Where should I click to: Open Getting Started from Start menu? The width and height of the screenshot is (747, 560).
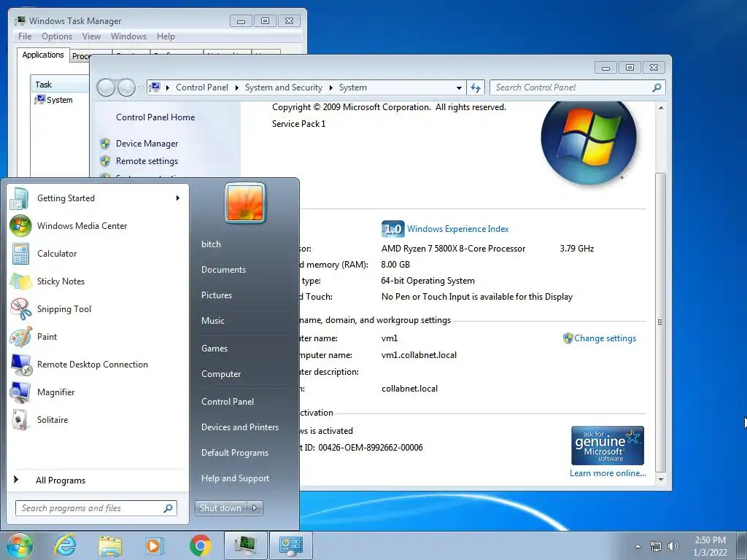tap(98, 198)
